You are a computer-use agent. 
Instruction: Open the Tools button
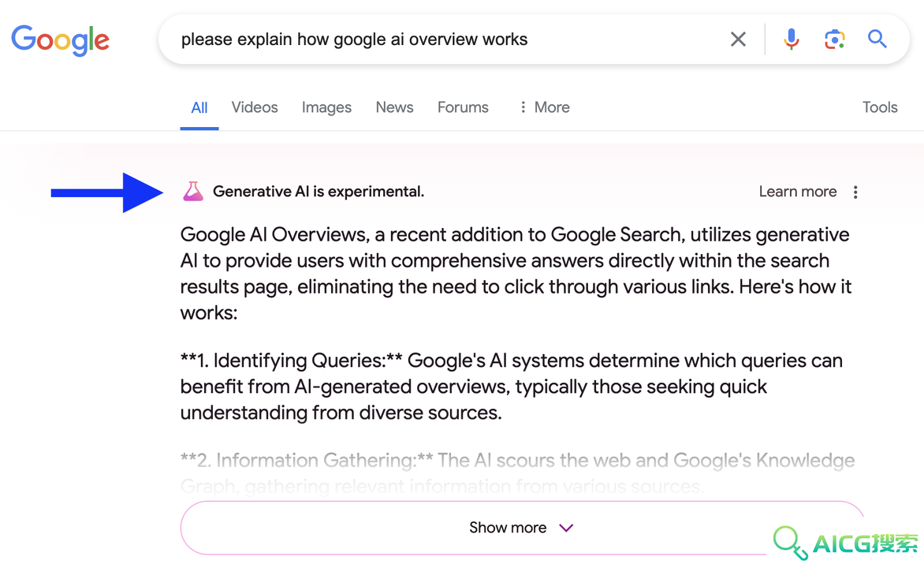(x=880, y=107)
